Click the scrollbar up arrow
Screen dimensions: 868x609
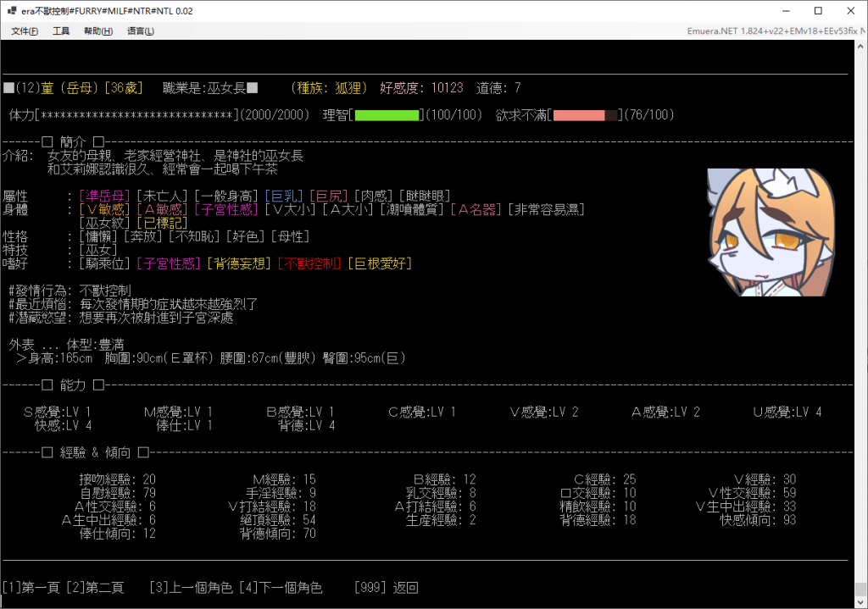click(860, 47)
